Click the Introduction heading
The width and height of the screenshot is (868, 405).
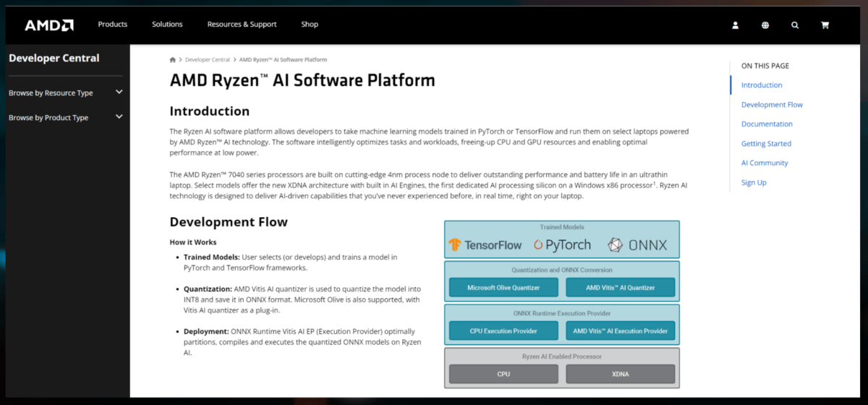point(209,111)
